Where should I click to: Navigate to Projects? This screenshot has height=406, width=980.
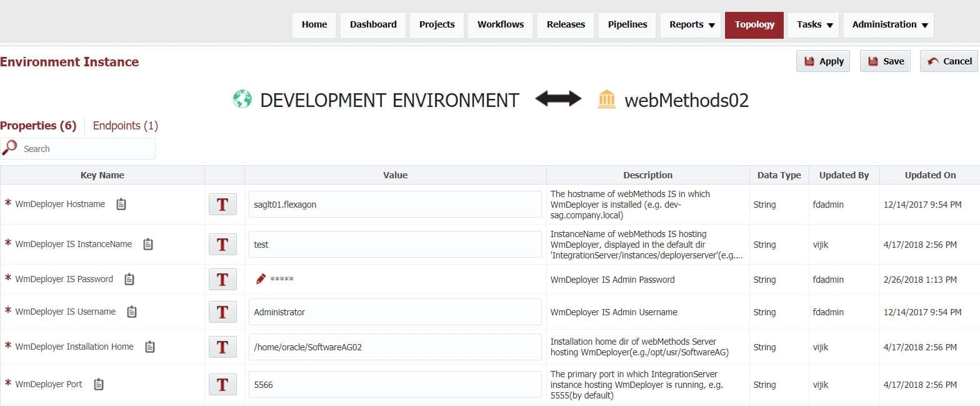(x=437, y=25)
